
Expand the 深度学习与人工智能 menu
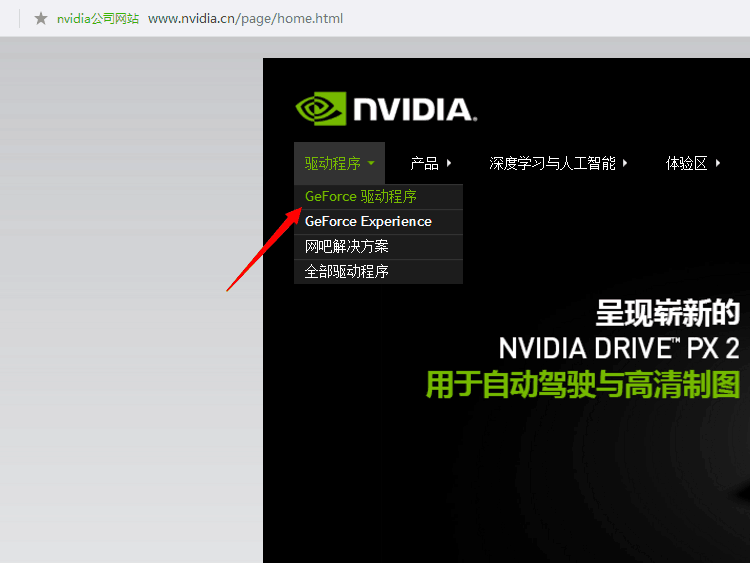pyautogui.click(x=558, y=163)
